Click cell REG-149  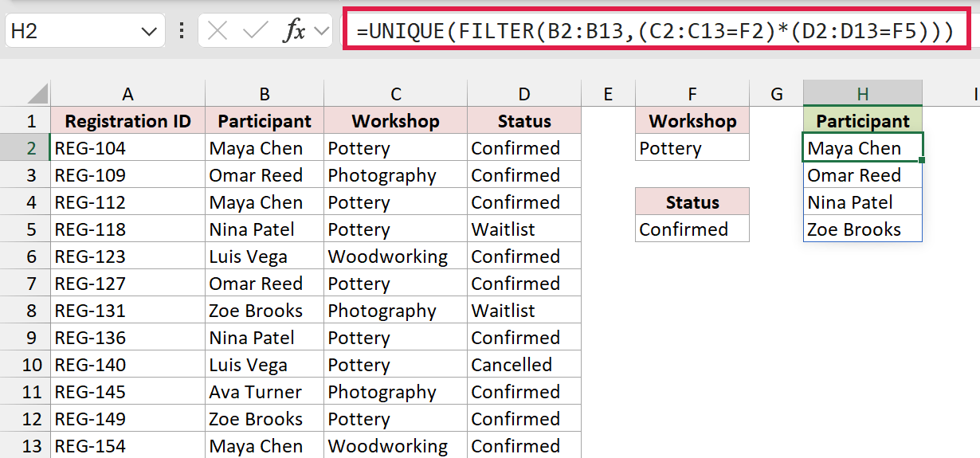click(x=127, y=419)
